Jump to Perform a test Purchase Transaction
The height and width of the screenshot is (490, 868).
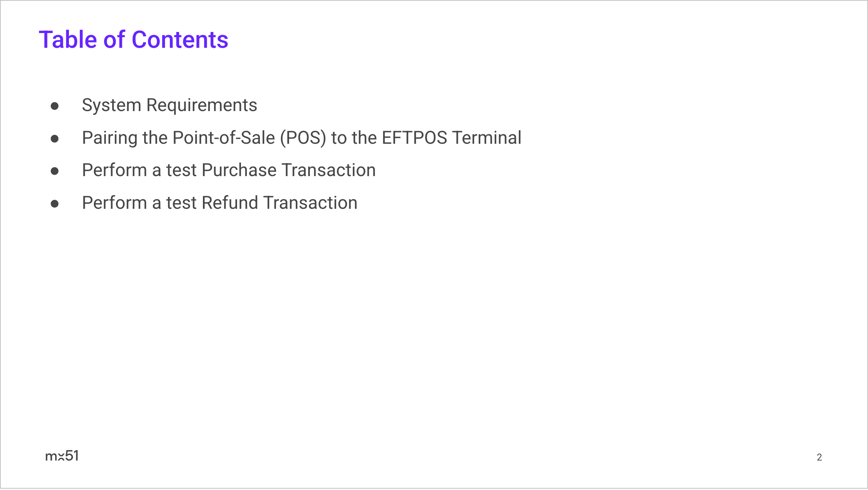point(229,170)
